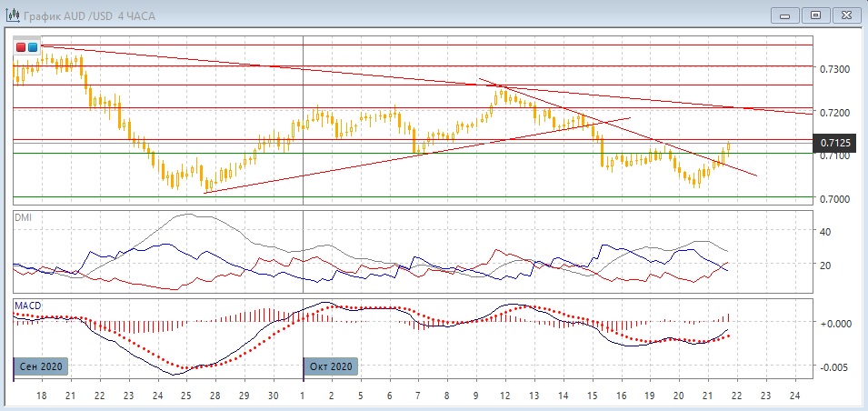Select date 25 on the time axis

185,396
